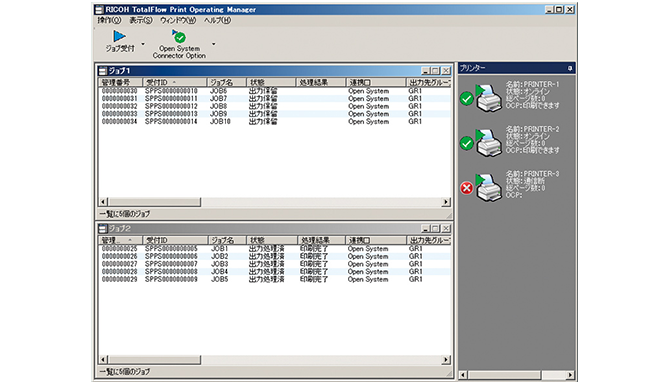Click the Open System Connector Option icon
The width and height of the screenshot is (668, 384).
tap(179, 36)
